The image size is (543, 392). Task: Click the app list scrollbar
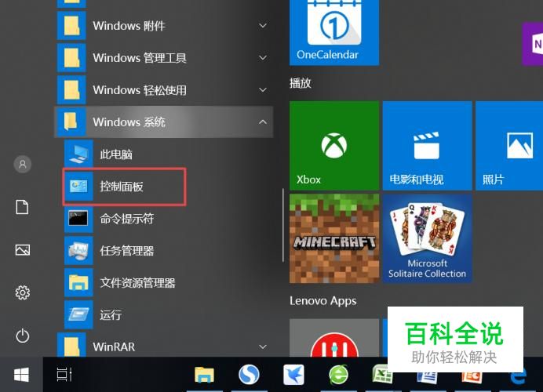pos(283,225)
